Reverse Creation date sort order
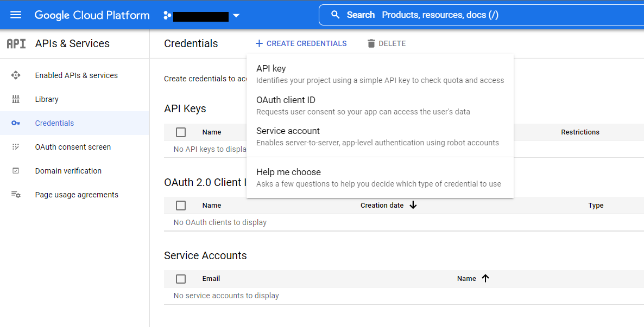 point(413,205)
